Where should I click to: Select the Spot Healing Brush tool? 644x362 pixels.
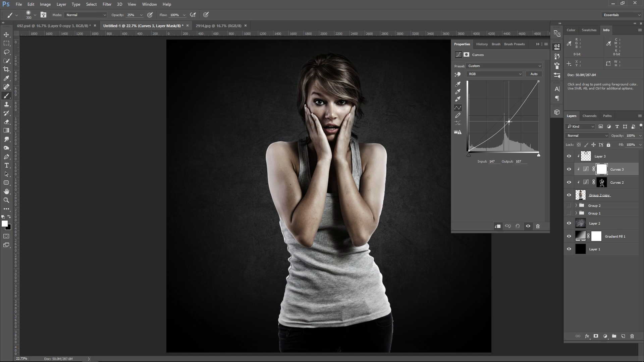coord(6,87)
